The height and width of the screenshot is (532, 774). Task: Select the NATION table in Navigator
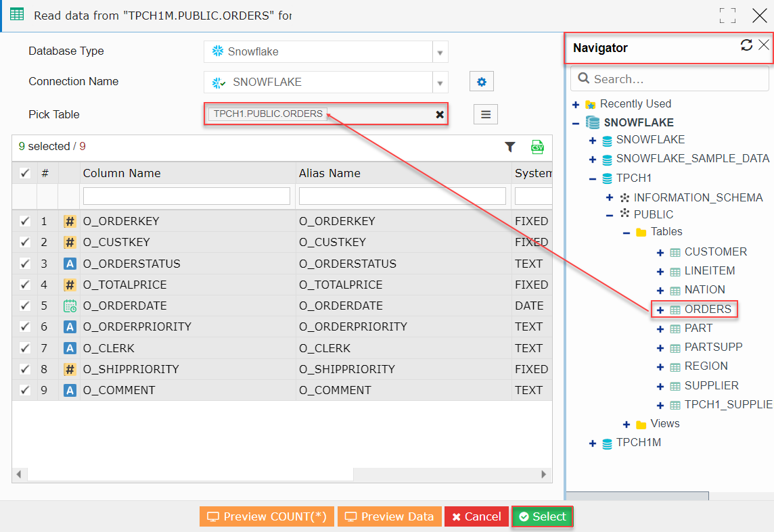pyautogui.click(x=704, y=290)
